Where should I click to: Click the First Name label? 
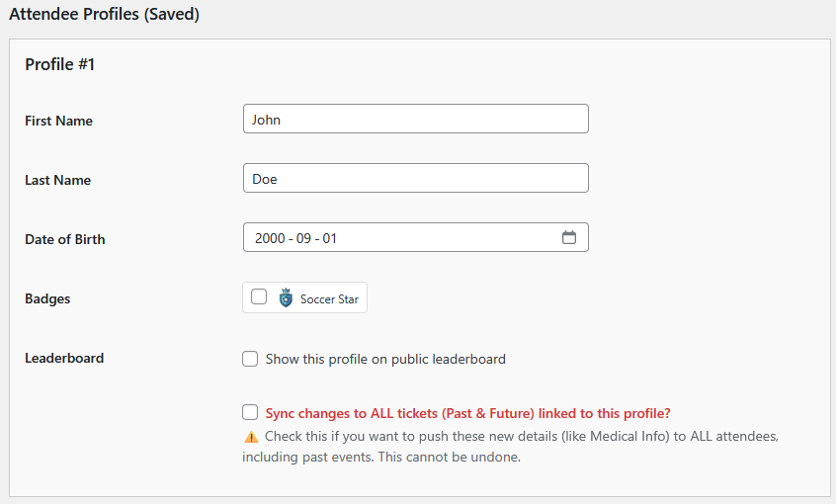click(x=58, y=121)
